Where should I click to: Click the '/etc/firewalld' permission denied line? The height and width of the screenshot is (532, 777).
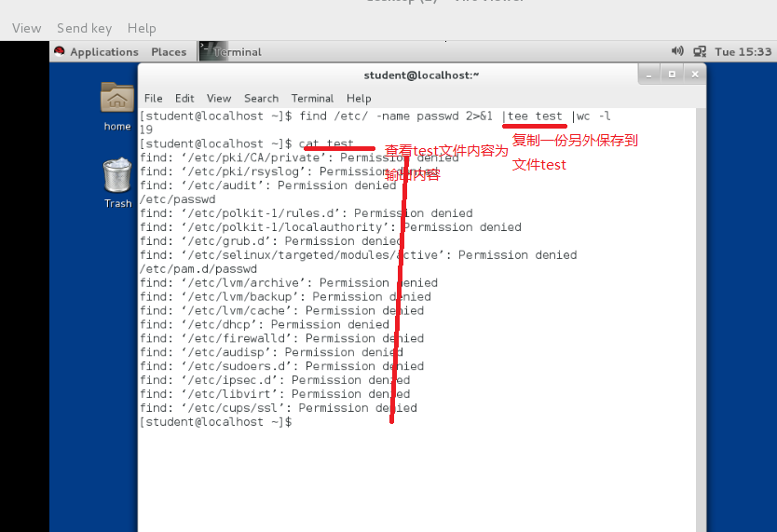point(282,338)
